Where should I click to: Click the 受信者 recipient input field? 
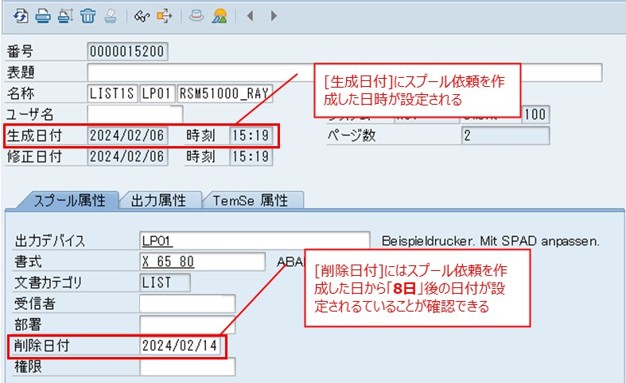(x=187, y=304)
